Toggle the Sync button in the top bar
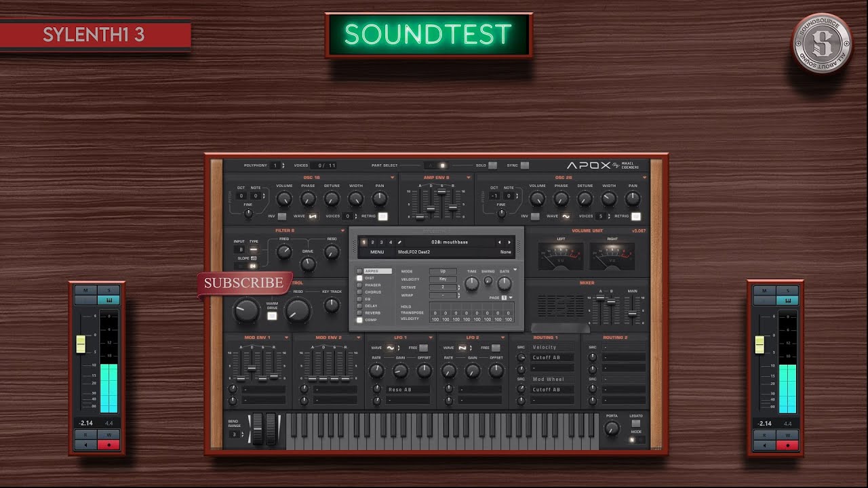 click(x=524, y=165)
